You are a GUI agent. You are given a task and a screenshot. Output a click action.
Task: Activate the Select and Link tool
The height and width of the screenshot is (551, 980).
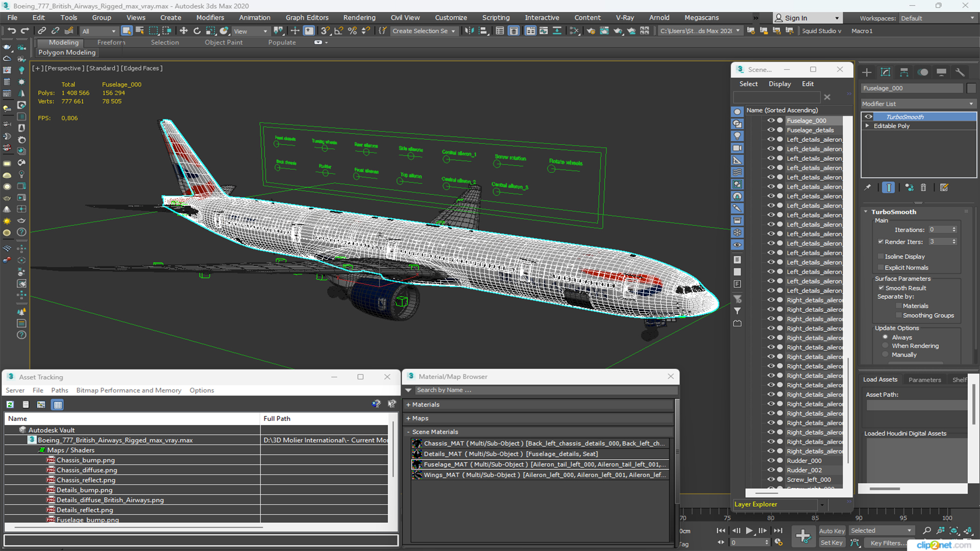pyautogui.click(x=42, y=31)
